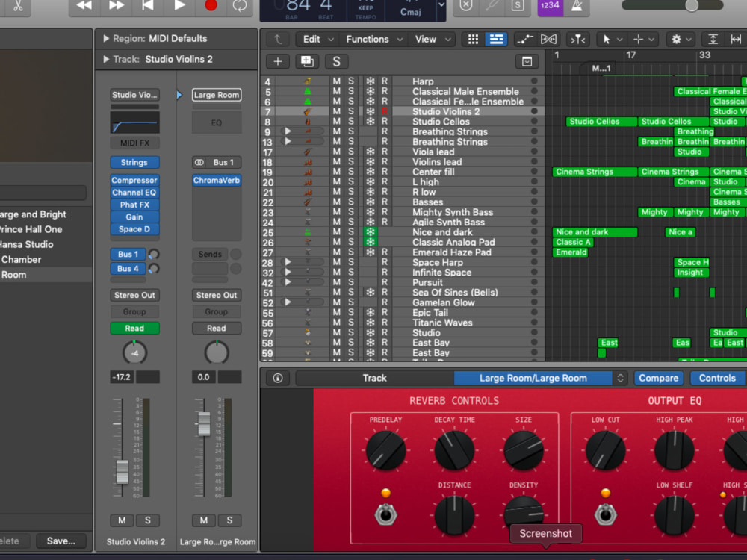Viewport: 747px width, 560px height.
Task: Duplicate track with the plus-copy icon
Action: pyautogui.click(x=307, y=61)
